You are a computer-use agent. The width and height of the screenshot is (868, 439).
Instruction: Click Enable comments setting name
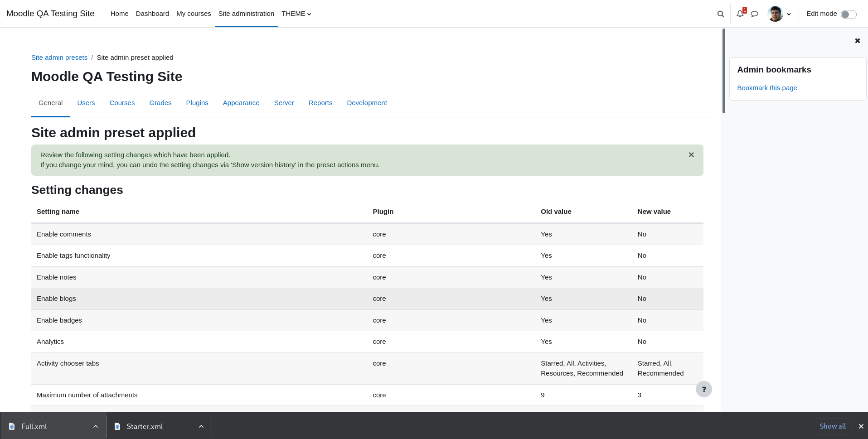click(64, 234)
